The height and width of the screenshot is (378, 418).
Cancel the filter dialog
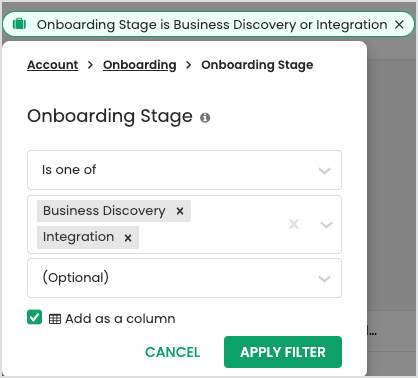(x=173, y=352)
